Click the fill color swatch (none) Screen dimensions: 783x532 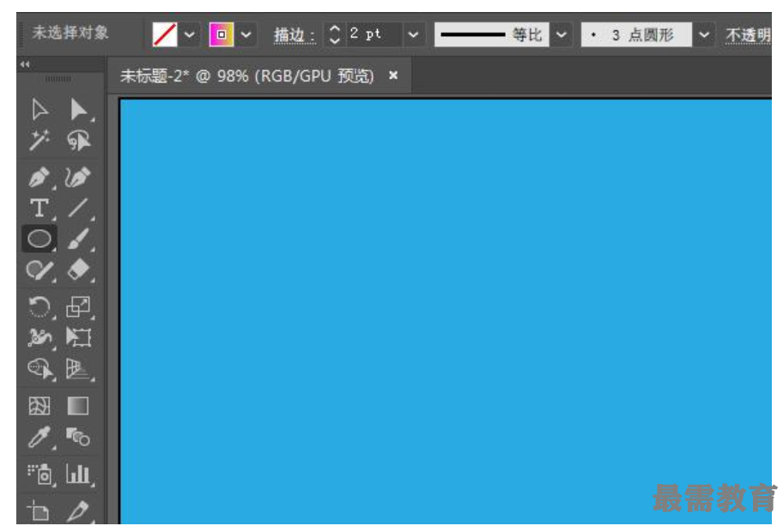click(x=165, y=34)
